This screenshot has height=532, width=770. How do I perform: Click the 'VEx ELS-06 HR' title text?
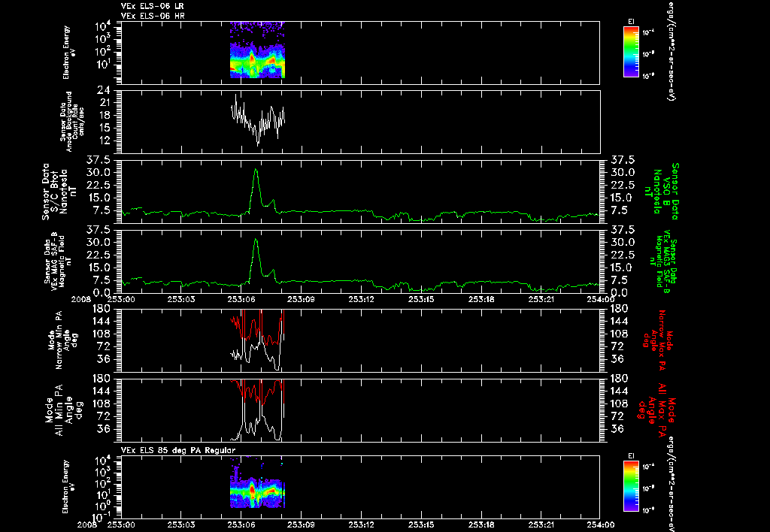point(153,17)
